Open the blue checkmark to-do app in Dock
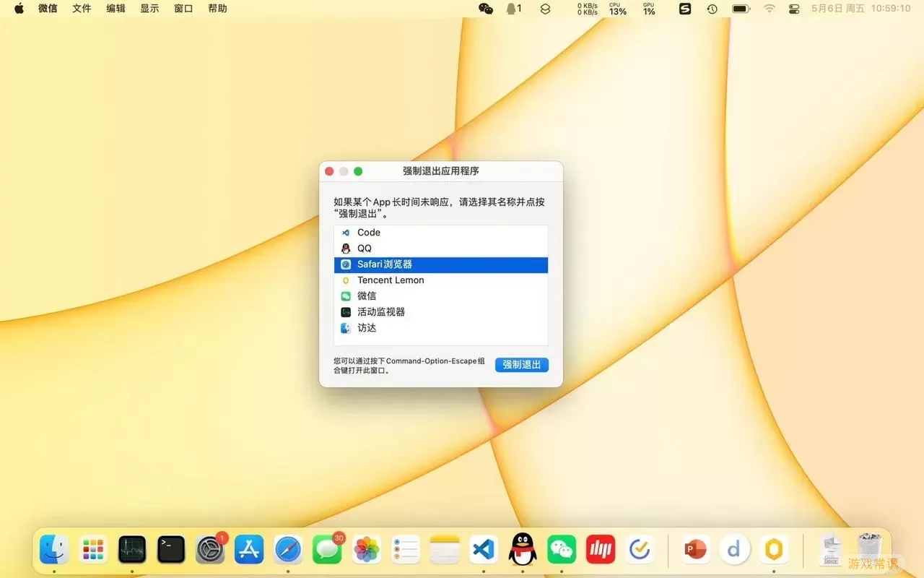Image resolution: width=924 pixels, height=578 pixels. click(640, 550)
